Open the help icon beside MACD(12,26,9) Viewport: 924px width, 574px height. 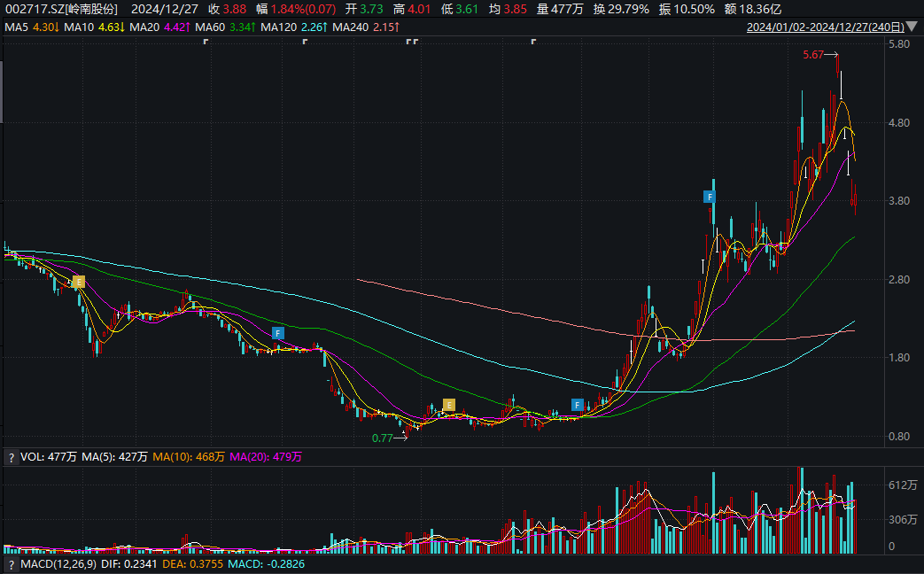11,564
